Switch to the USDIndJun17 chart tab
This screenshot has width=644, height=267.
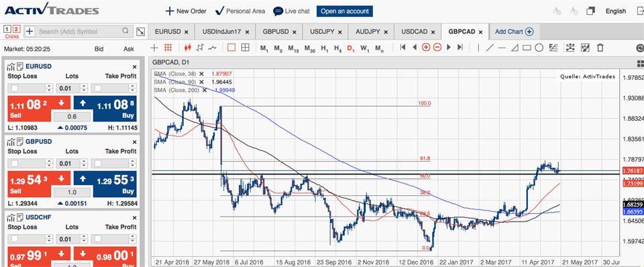[x=225, y=32]
